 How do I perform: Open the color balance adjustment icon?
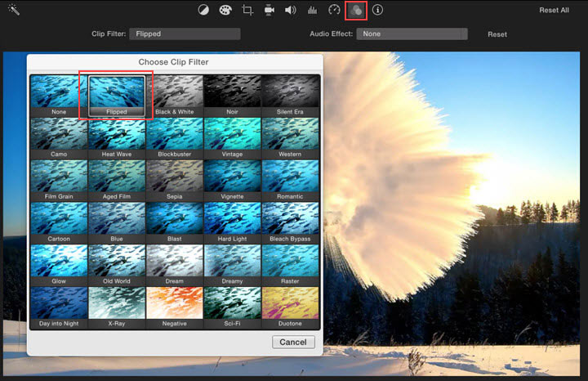203,10
